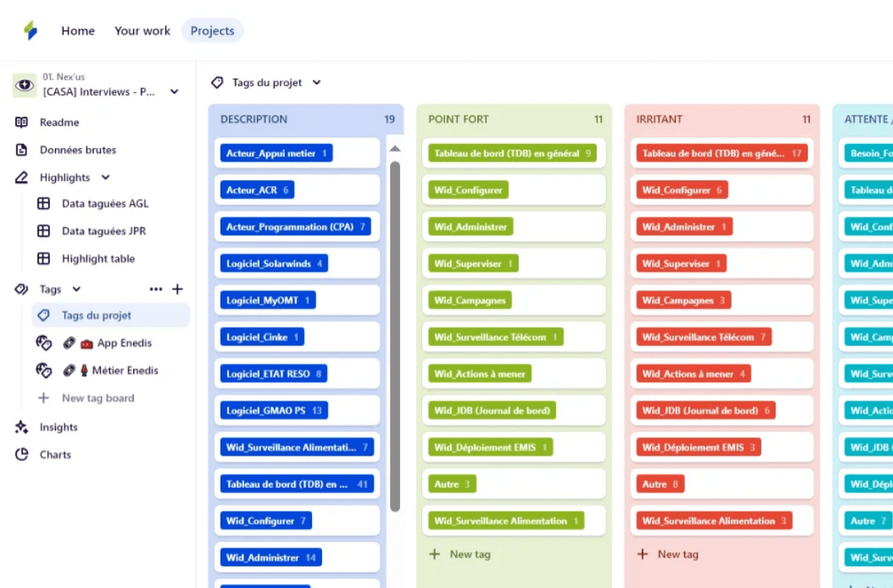The width and height of the screenshot is (893, 588).
Task: Click New tag under IRRITANT
Action: 678,554
